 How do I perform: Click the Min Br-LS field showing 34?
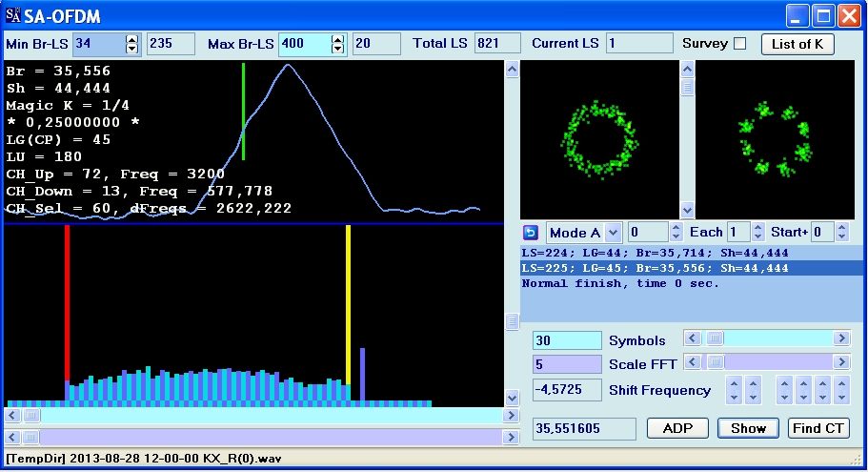[100, 44]
